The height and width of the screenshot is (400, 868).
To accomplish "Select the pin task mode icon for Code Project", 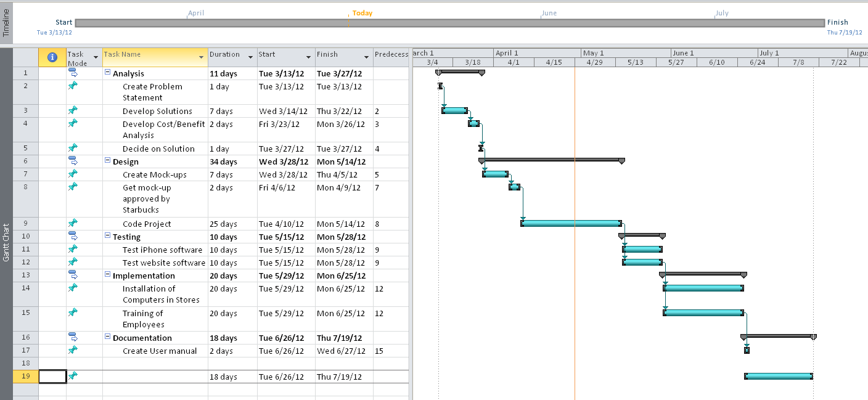I will point(73,222).
